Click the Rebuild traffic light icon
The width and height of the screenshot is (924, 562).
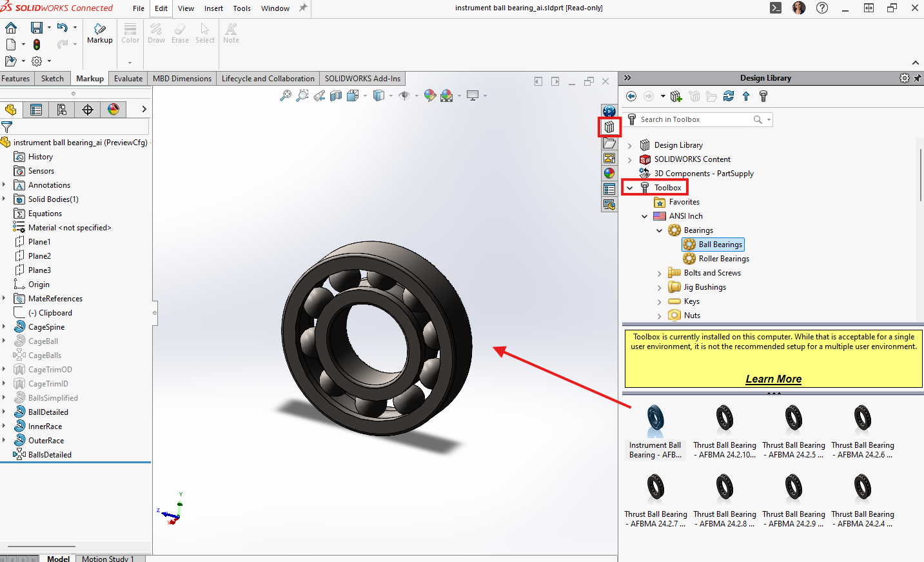37,45
